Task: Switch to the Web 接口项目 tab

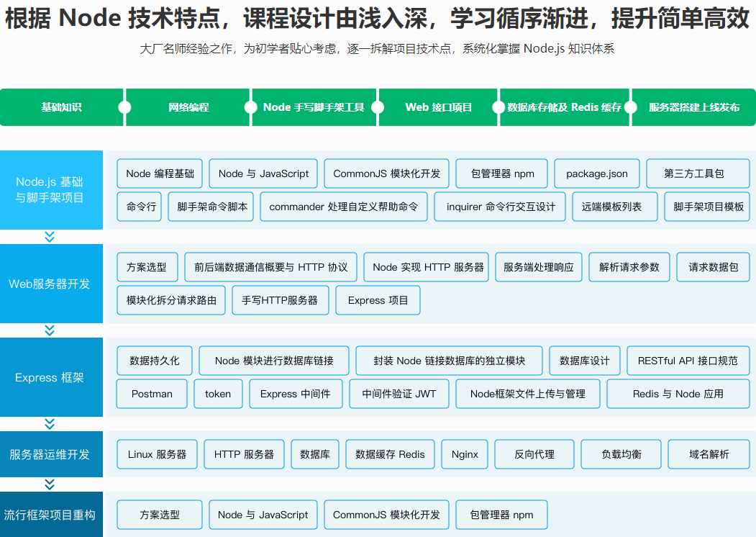Action: click(x=438, y=107)
